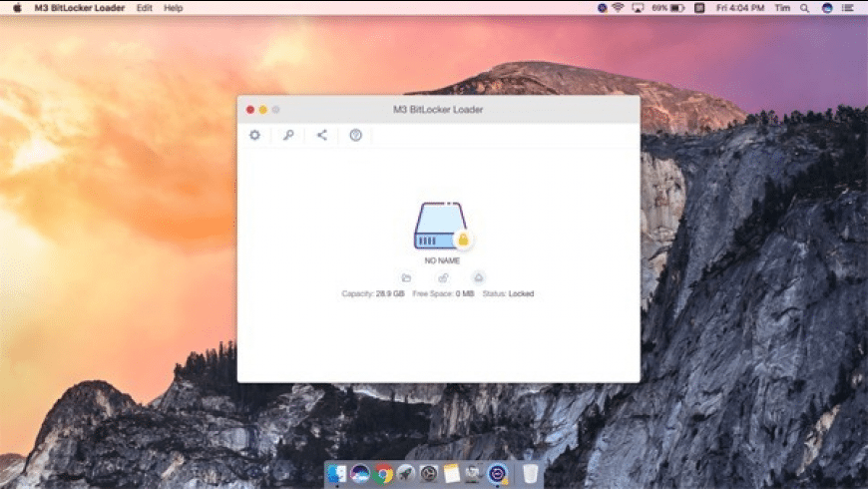Open the Edit menu

145,8
